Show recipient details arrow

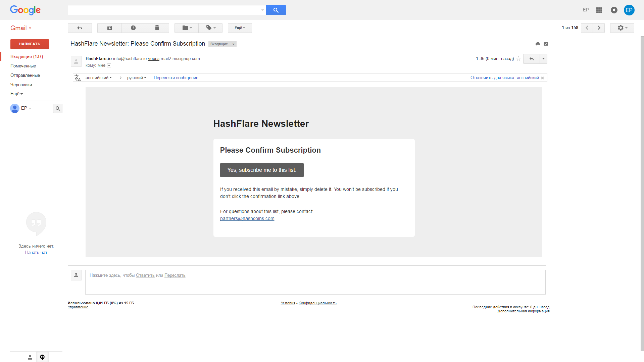(x=109, y=65)
